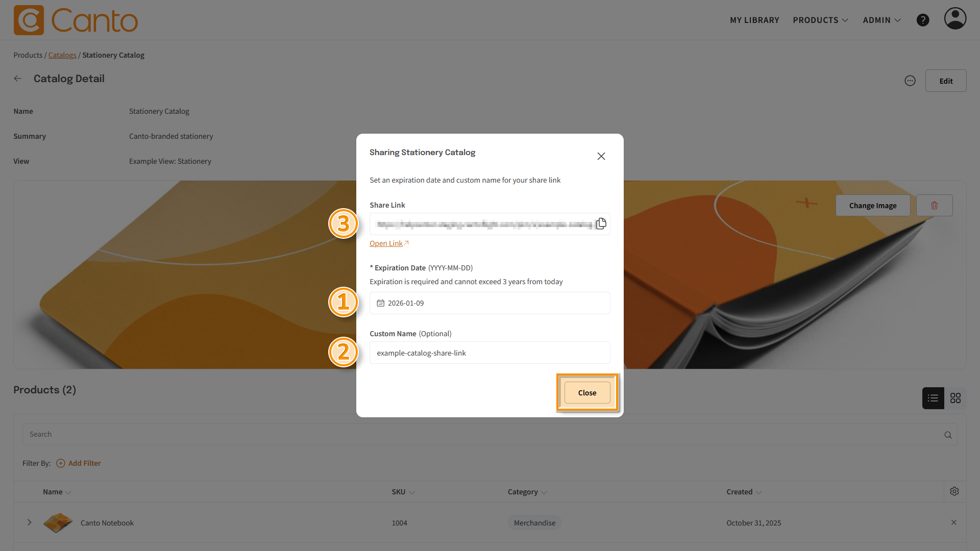The image size is (980, 551).
Task: Click the search magnifier icon
Action: [948, 435]
